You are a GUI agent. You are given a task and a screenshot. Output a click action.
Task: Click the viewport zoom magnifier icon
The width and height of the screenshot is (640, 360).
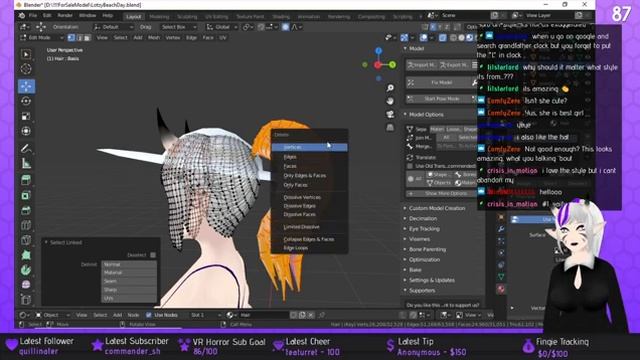tap(390, 88)
